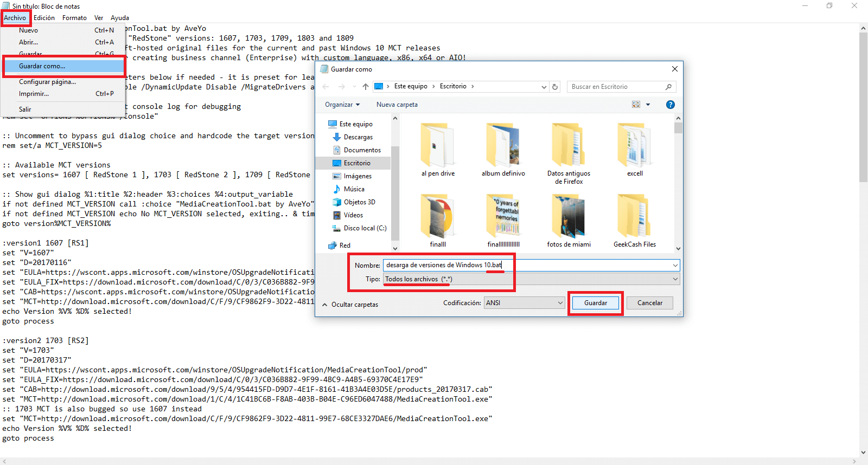The image size is (868, 465).
Task: Select Disco local (C:) in navigation tree
Action: [359, 228]
